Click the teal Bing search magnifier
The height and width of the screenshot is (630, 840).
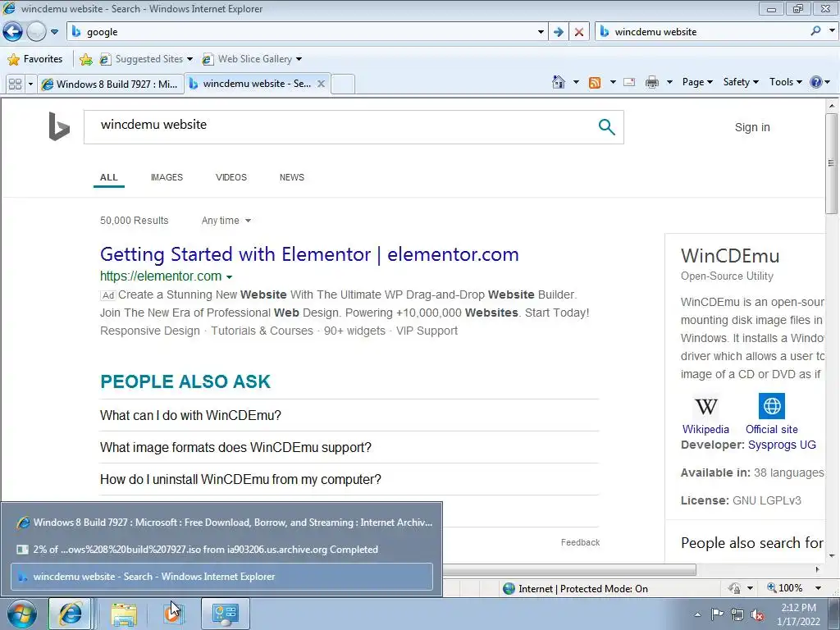pyautogui.click(x=606, y=127)
